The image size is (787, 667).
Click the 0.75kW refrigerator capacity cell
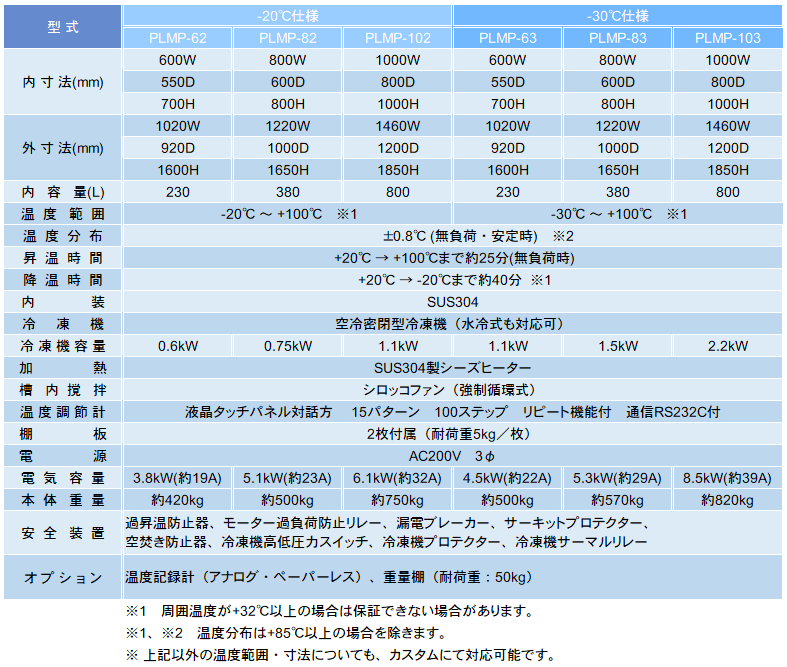[287, 346]
